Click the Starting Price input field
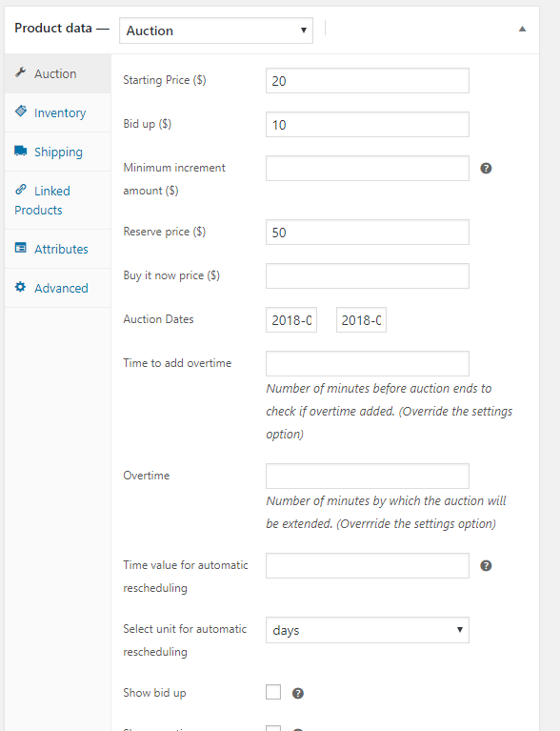This screenshot has width=560, height=731. tap(368, 81)
